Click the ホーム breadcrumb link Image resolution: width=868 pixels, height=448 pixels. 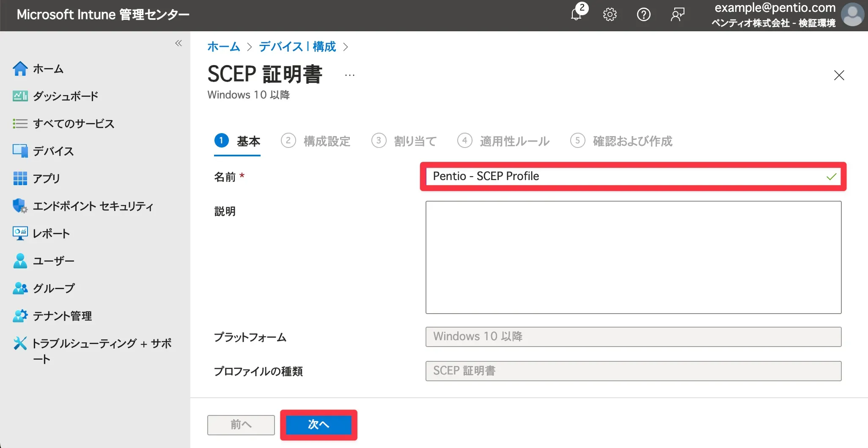click(x=223, y=46)
